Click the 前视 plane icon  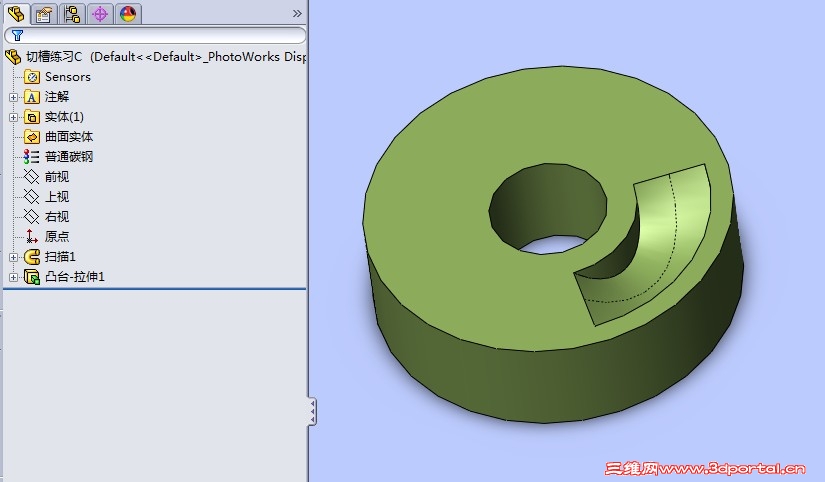32,177
